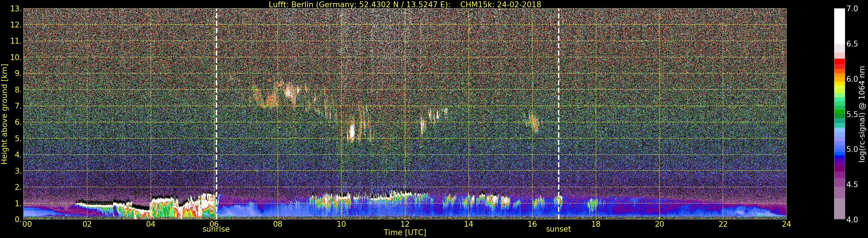The image size is (868, 238).
Task: Click the time axis tick '08'
Action: coord(278,224)
